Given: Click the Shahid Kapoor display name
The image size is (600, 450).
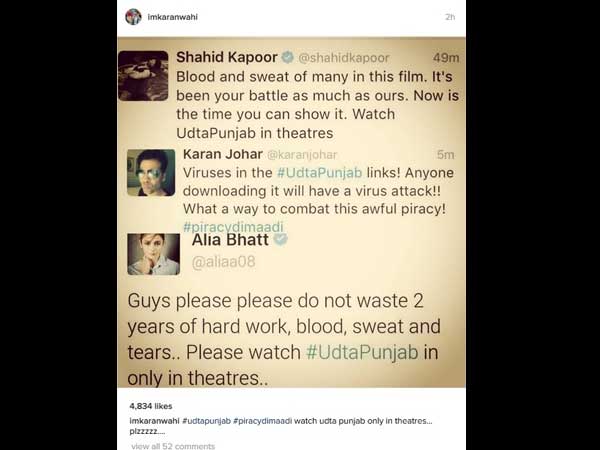Looking at the screenshot, I should (x=227, y=57).
